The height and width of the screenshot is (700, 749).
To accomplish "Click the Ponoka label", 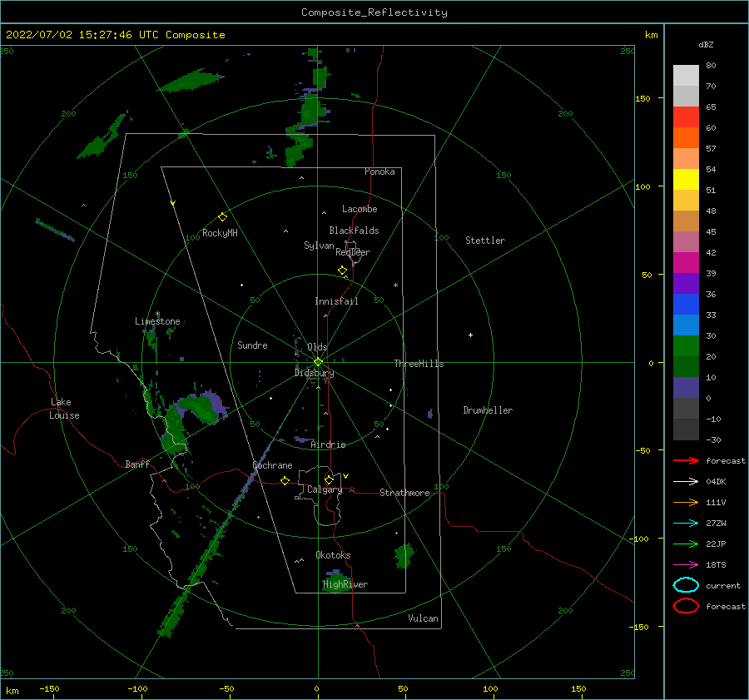I will click(x=379, y=172).
